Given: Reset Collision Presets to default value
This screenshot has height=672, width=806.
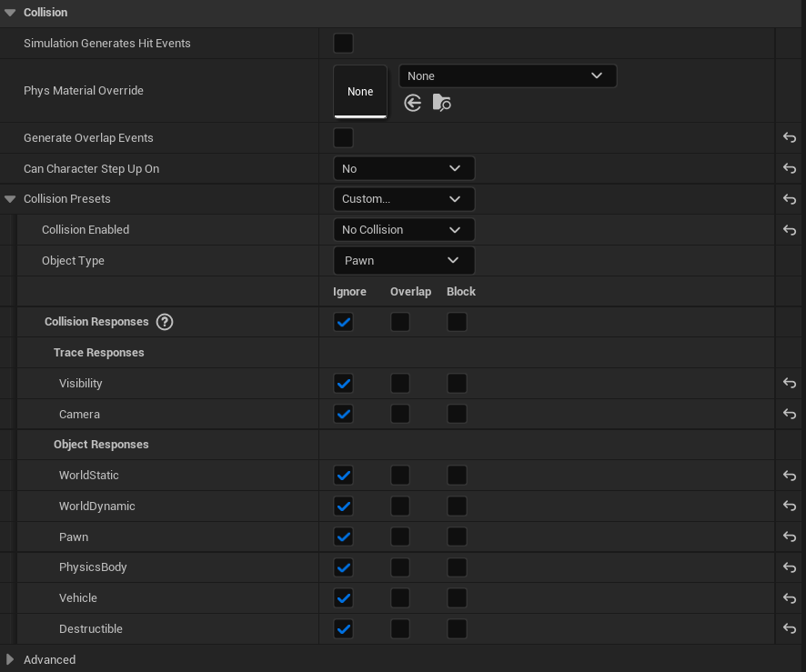Looking at the screenshot, I should click(x=789, y=199).
